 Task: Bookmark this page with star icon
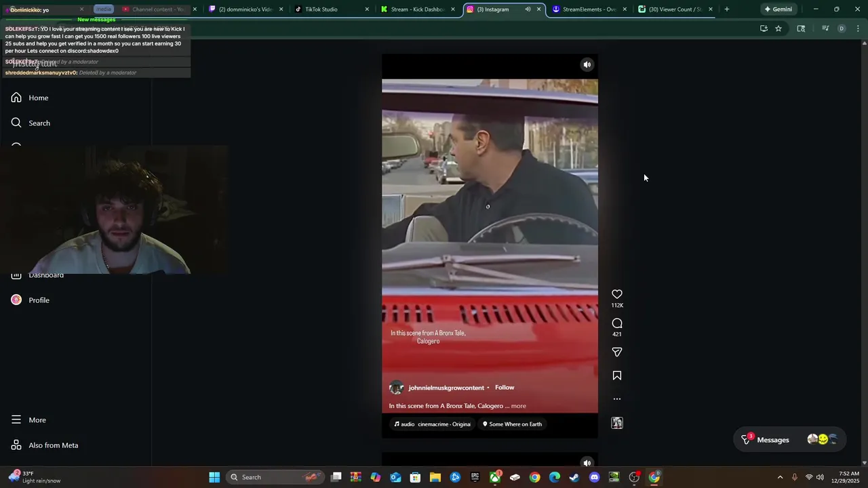[778, 28]
